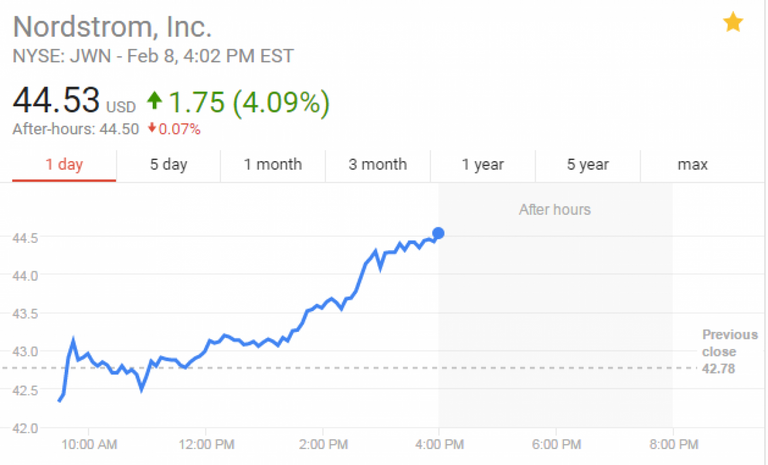Show the 3 month chart
768x465 pixels.
click(x=378, y=165)
